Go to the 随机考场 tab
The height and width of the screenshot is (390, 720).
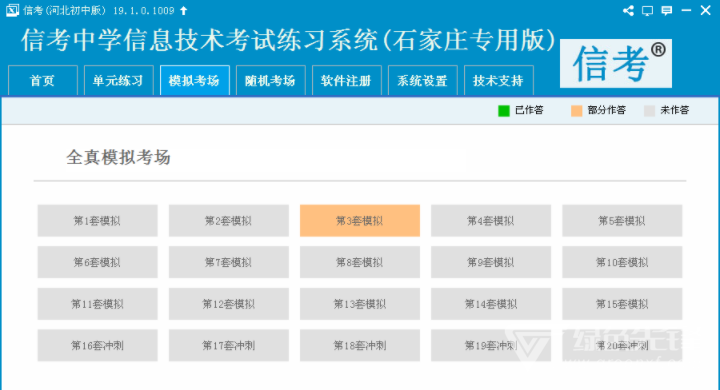pyautogui.click(x=270, y=81)
